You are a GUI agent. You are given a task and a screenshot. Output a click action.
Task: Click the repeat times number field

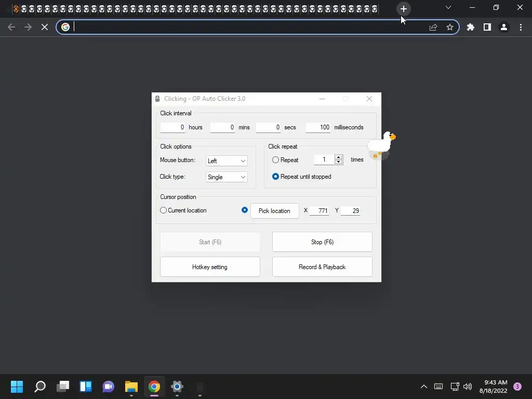coord(324,159)
